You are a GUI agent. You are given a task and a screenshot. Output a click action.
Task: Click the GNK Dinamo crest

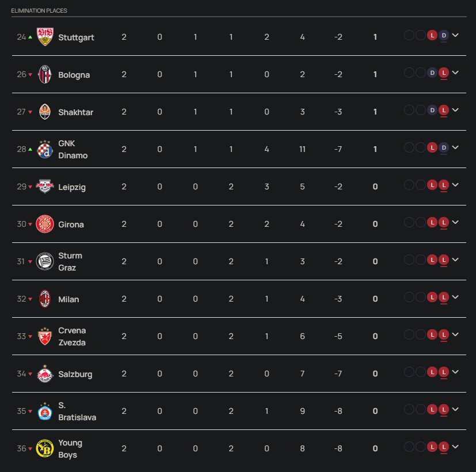point(45,149)
